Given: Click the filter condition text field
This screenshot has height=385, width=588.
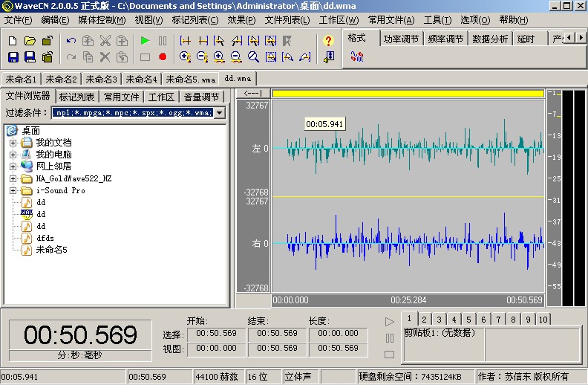Looking at the screenshot, I should 133,112.
